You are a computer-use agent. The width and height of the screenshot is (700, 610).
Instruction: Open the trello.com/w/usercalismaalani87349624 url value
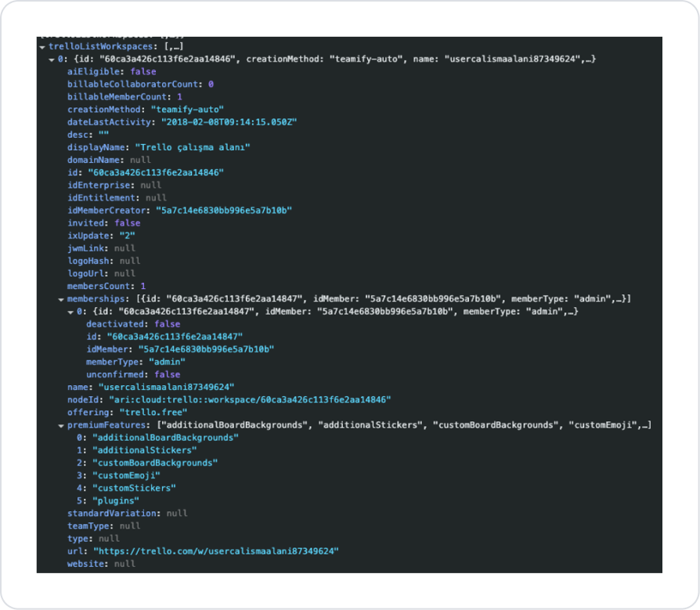point(216,551)
